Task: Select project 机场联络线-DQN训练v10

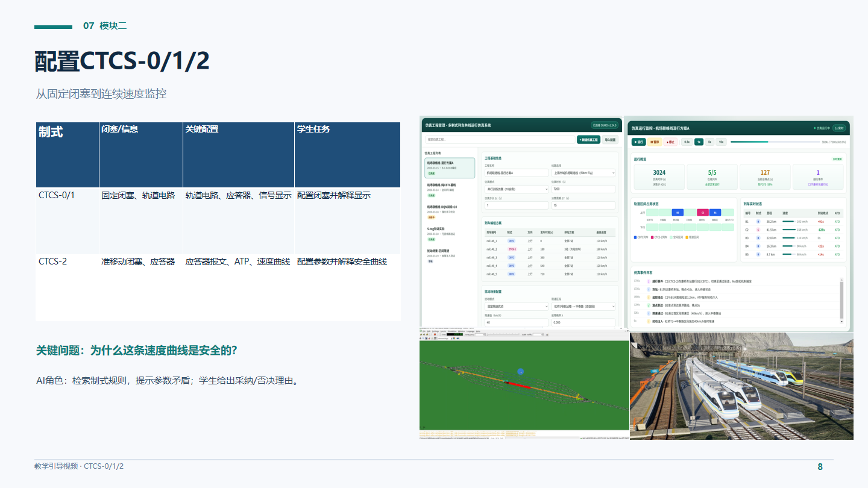Action: tap(449, 211)
